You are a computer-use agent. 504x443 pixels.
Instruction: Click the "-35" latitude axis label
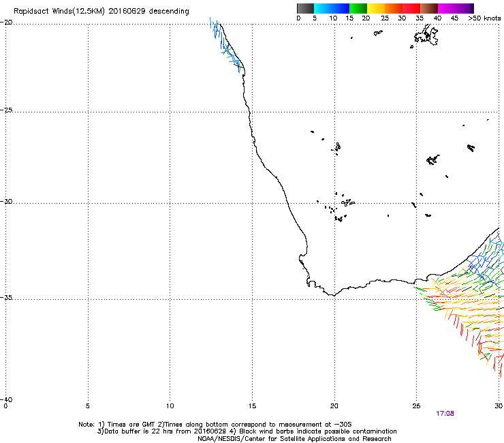[6, 298]
